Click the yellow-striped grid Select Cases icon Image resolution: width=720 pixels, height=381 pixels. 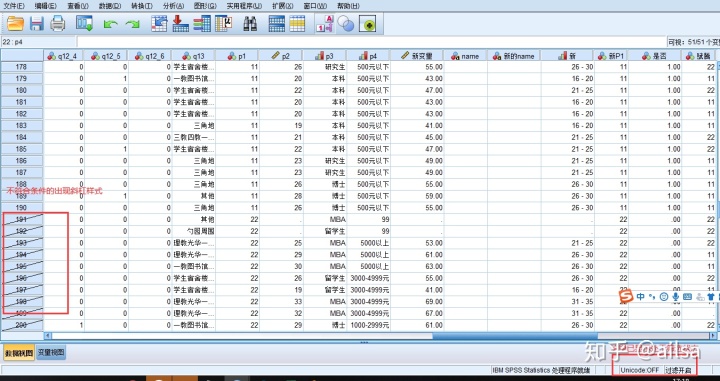click(x=297, y=23)
